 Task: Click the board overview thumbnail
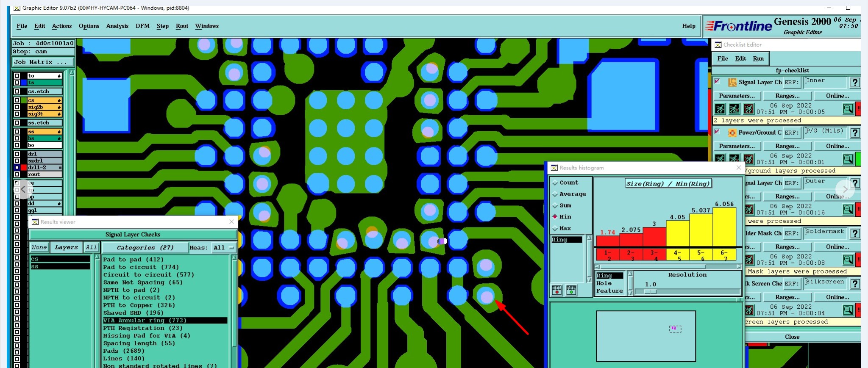pos(646,336)
